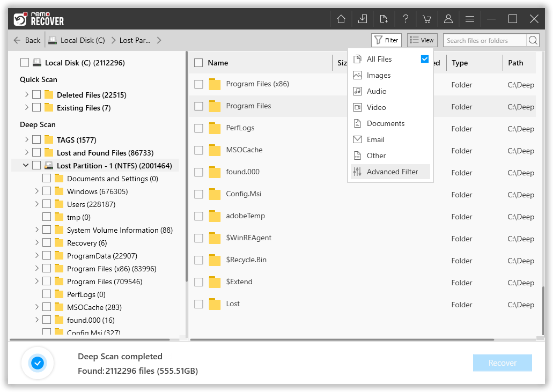This screenshot has width=553, height=392.
Task: Click the Recover button
Action: (x=502, y=363)
